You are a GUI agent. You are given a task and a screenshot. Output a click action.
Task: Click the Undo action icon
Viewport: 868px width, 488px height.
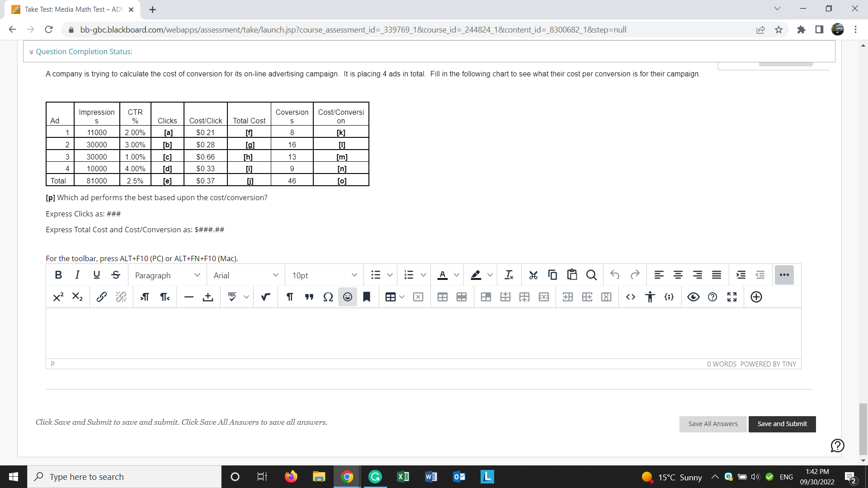tap(615, 275)
